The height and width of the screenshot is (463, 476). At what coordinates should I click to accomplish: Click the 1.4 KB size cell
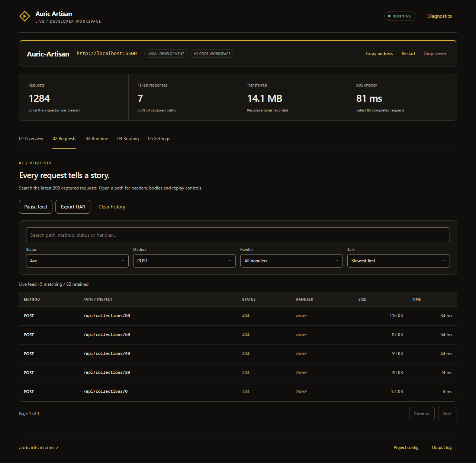click(397, 392)
